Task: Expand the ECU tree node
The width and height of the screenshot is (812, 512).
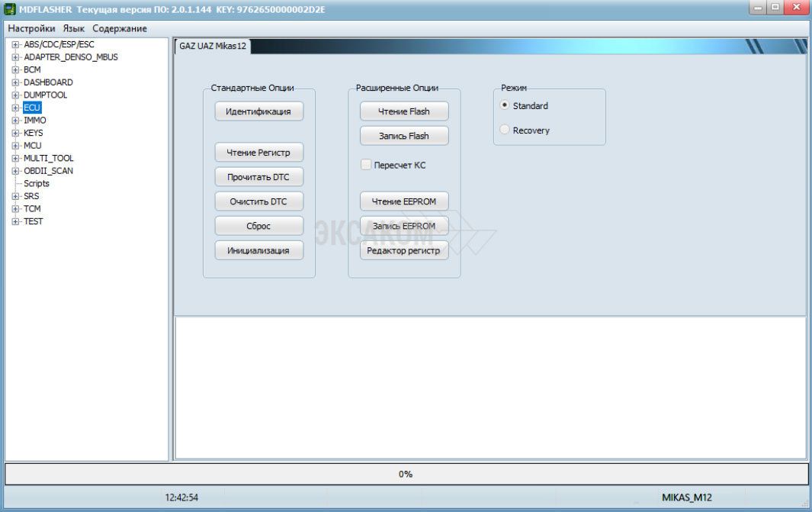Action: tap(15, 108)
